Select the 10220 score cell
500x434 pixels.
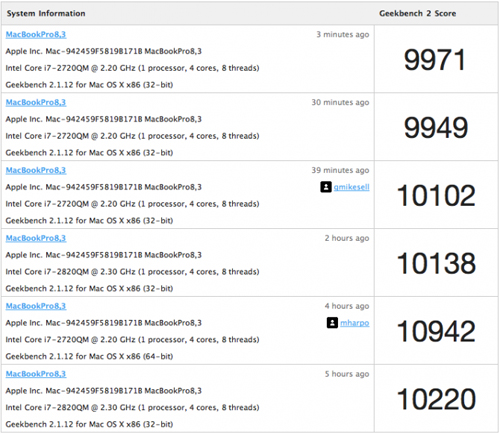(436, 399)
